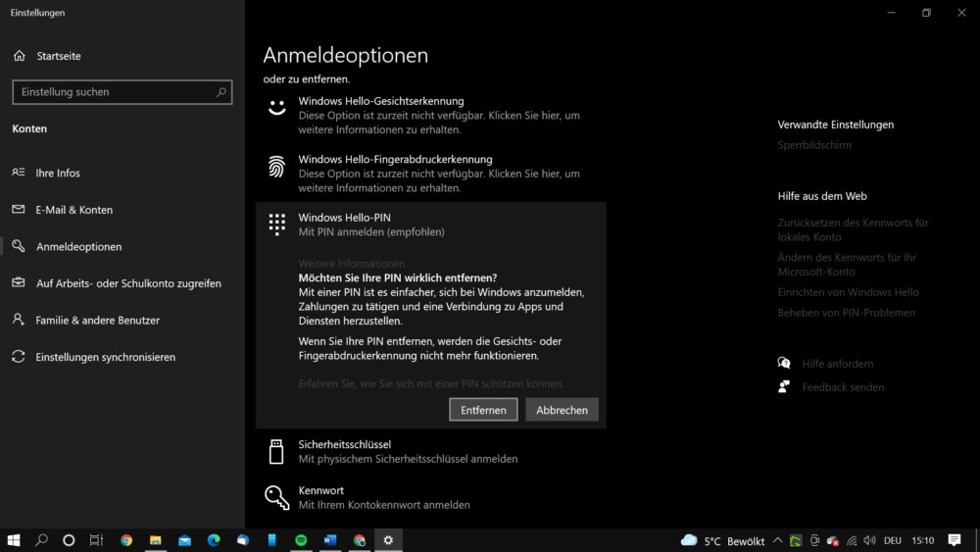
Task: Open 'Beheben von PIN-Problemen' help link
Action: pyautogui.click(x=847, y=313)
